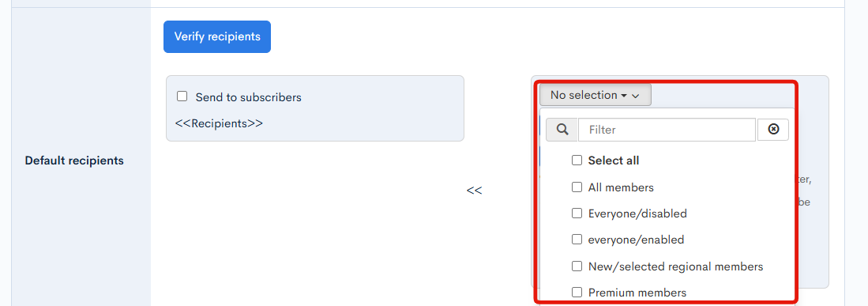Click the Default recipients row label

click(x=74, y=161)
